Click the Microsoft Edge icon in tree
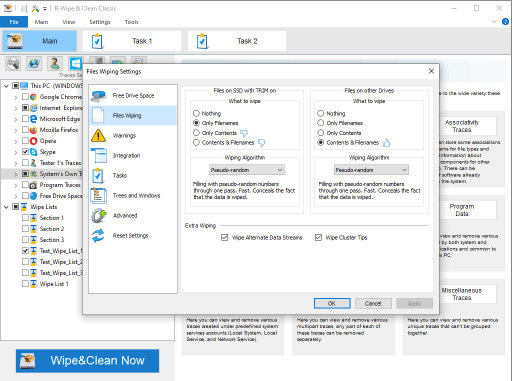Image resolution: width=512 pixels, height=381 pixels. pyautogui.click(x=33, y=119)
